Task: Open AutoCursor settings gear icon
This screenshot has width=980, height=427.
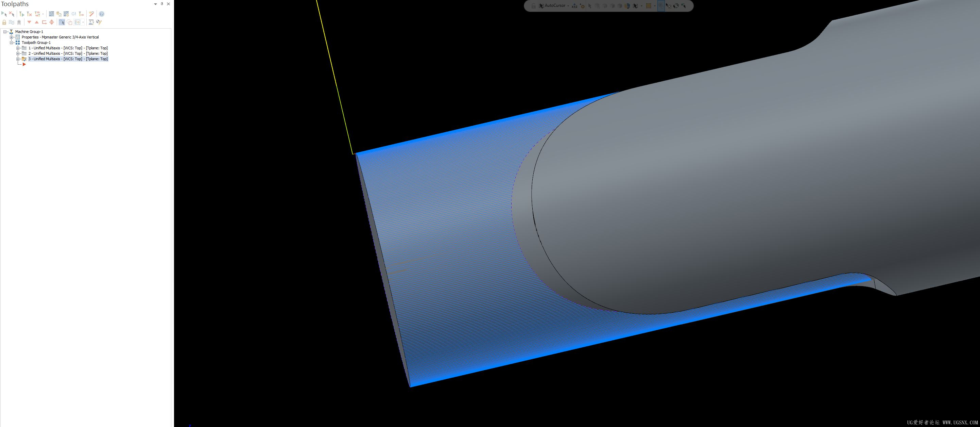Action: 582,6
